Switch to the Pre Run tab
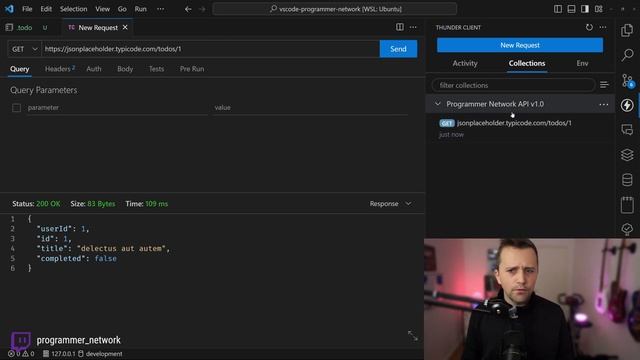Image resolution: width=640 pixels, height=360 pixels. tap(192, 69)
